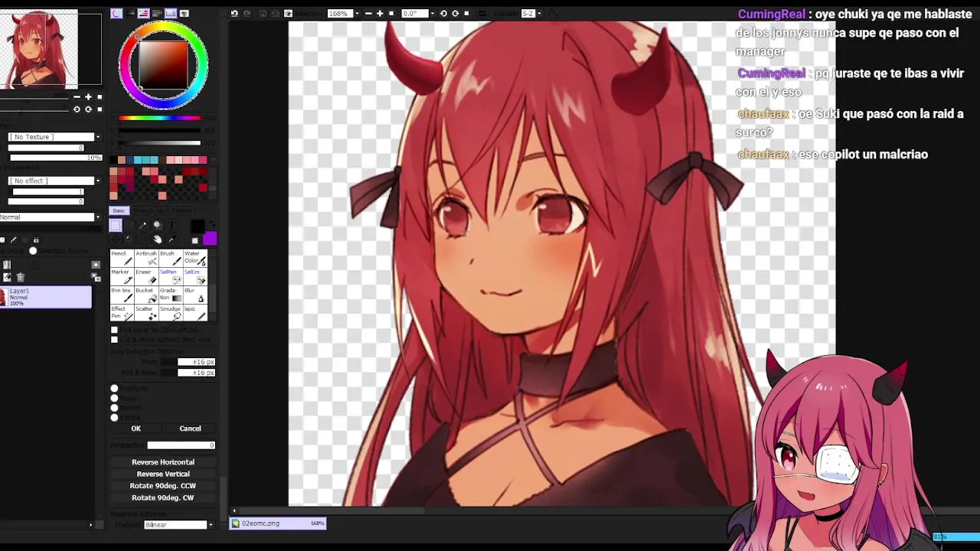The height and width of the screenshot is (551, 980).
Task: Choose the Effect Pen tool
Action: coord(122,313)
